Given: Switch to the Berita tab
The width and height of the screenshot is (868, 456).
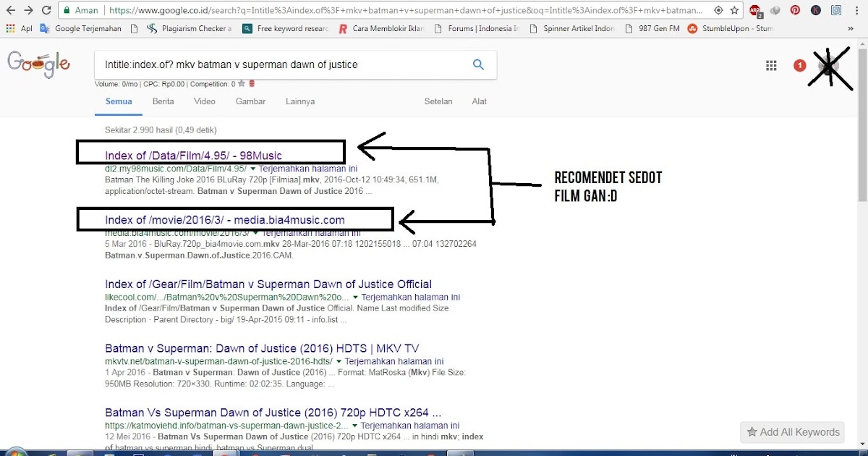Looking at the screenshot, I should pyautogui.click(x=163, y=101).
